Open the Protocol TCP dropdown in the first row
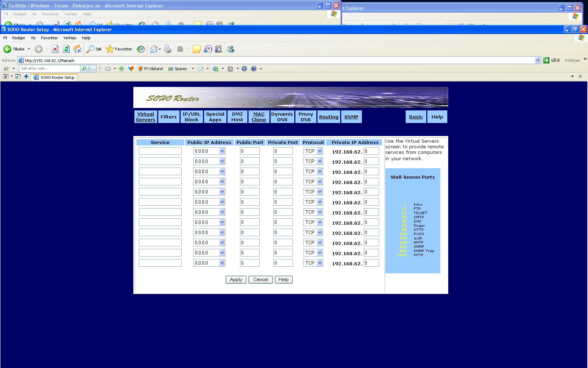Image resolution: width=588 pixels, height=368 pixels. (320, 151)
